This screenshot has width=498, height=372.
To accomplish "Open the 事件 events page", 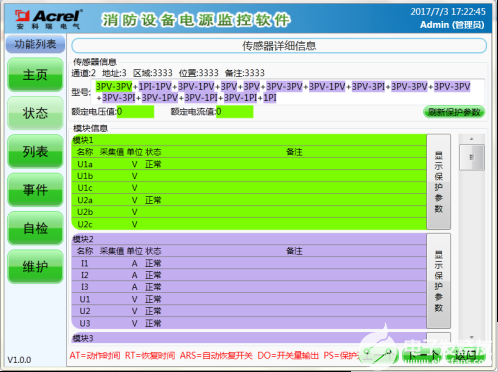I will pos(35,190).
